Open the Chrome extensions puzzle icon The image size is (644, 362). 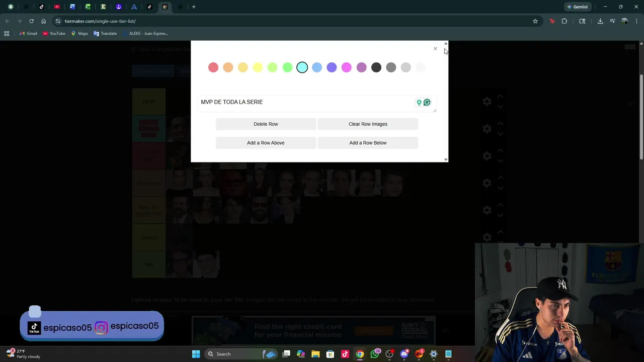[565, 21]
